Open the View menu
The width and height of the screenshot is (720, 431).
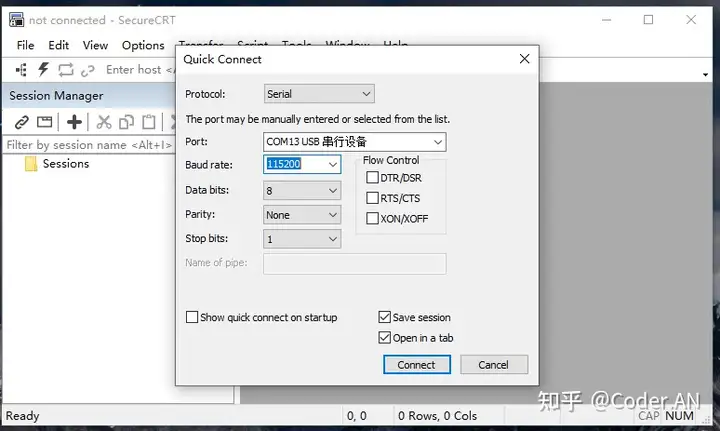tap(96, 45)
